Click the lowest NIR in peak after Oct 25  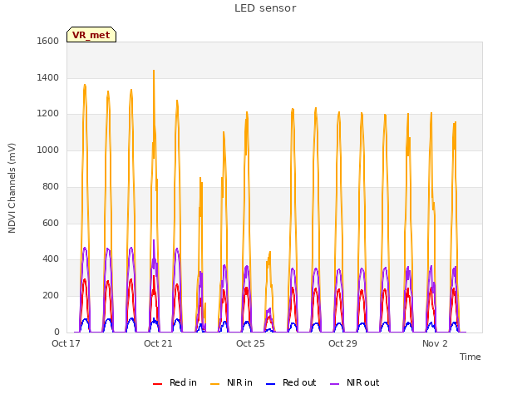(x=270, y=252)
